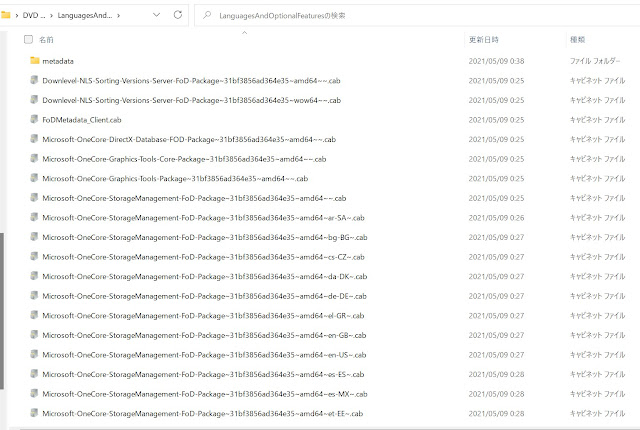Refresh the folder with the reload icon

click(178, 15)
